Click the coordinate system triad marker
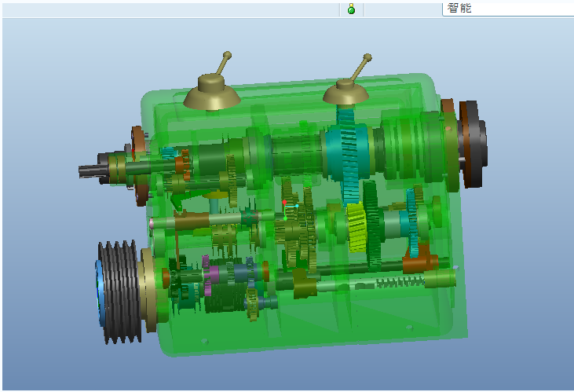574x392 pixels. pos(291,211)
